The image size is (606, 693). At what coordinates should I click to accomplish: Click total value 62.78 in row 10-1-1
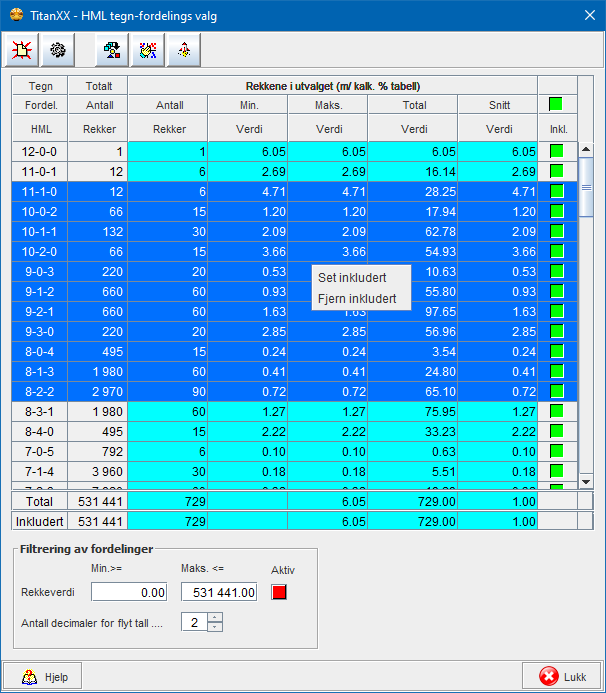click(x=413, y=232)
